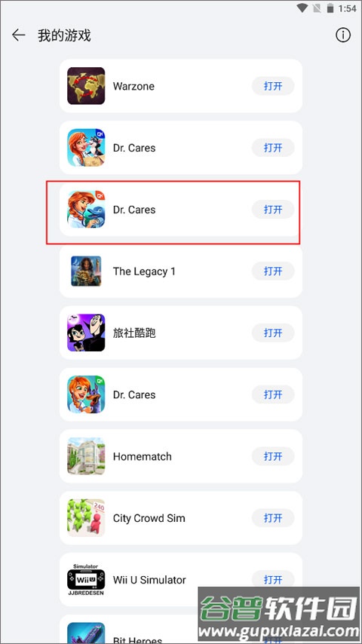Tap the Dr. Cares dolphin game icon
This screenshot has width=362, height=644.
pyautogui.click(x=86, y=210)
